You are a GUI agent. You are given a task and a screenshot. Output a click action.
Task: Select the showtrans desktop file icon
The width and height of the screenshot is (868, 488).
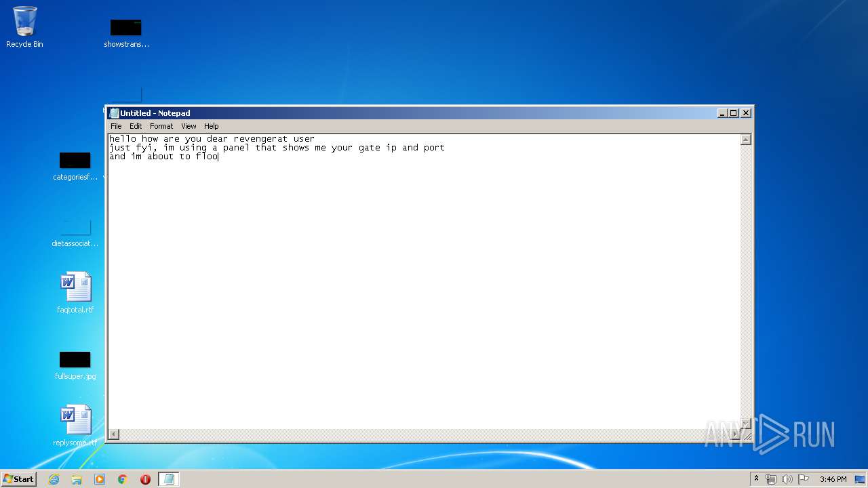[126, 33]
